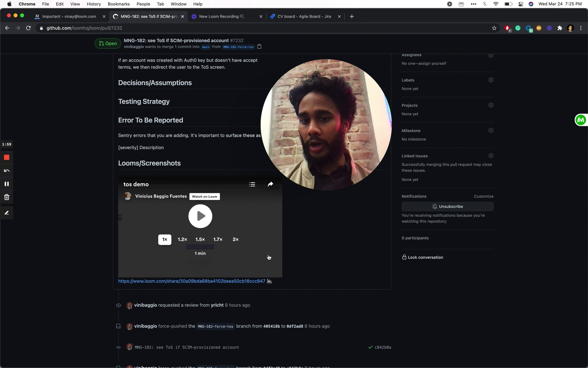Open the Bookmarks menu in menu bar
Screen dimensions: 588x368
pos(118,4)
